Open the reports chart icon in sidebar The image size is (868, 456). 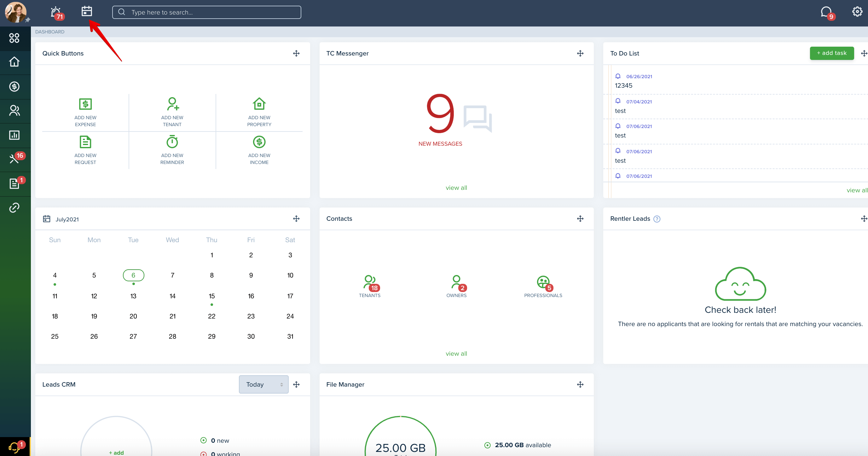[x=14, y=135]
